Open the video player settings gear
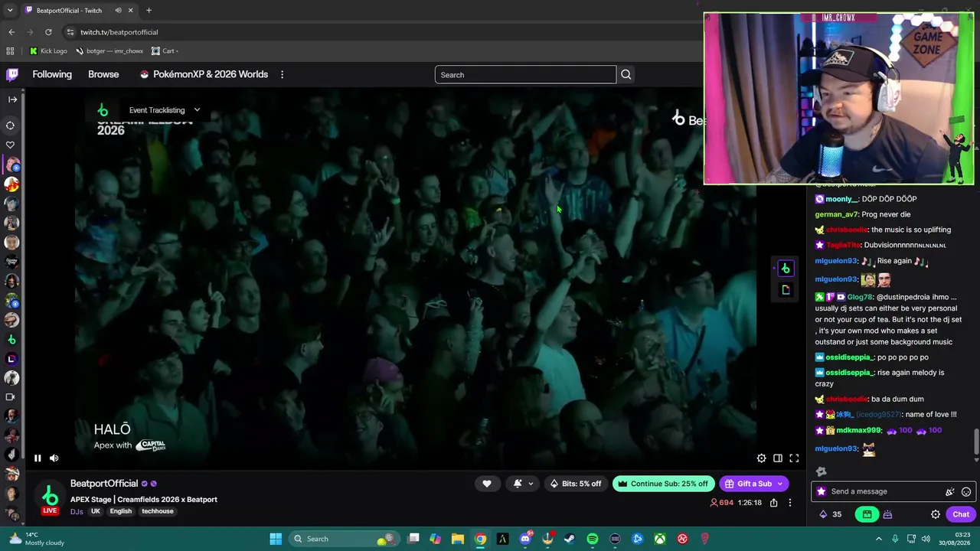 point(761,458)
